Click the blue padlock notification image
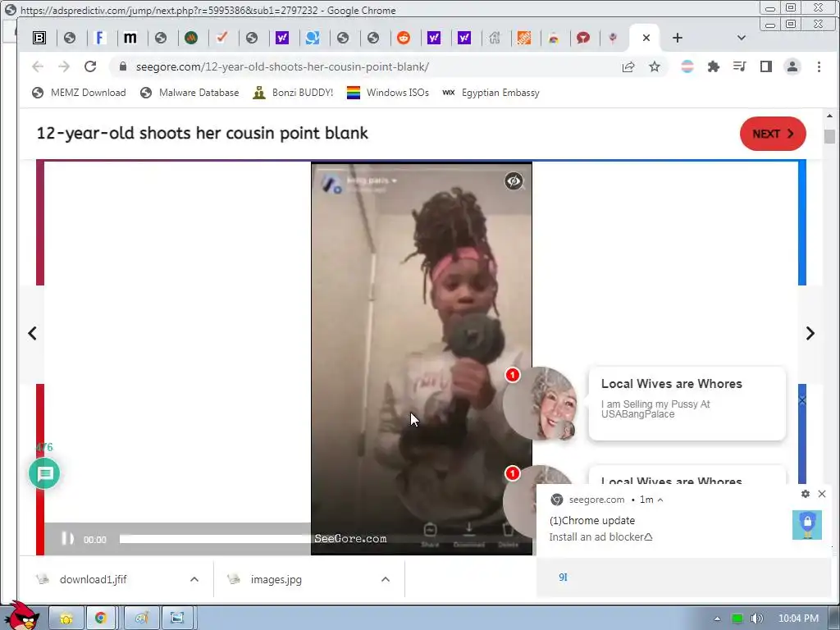 pos(807,525)
